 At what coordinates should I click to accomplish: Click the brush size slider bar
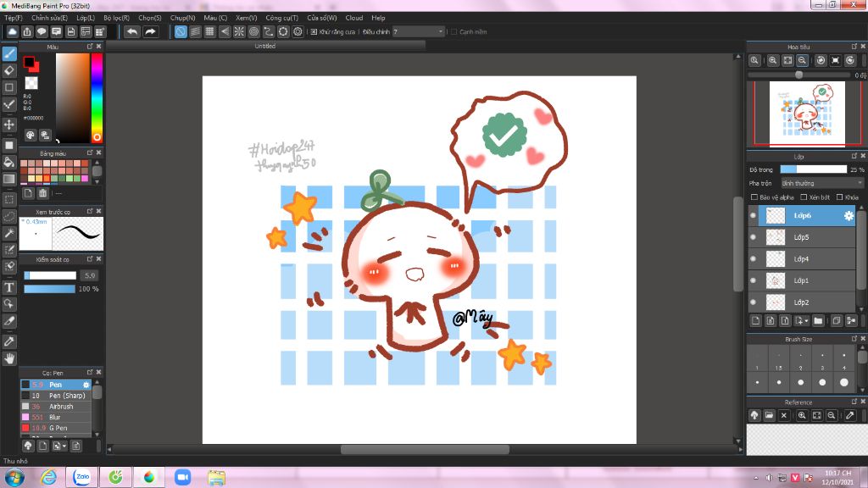[50, 275]
